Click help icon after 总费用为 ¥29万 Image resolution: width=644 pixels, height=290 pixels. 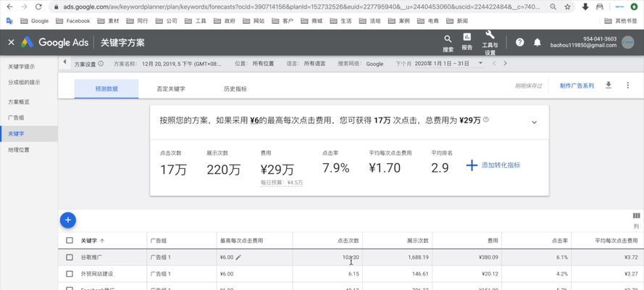tap(486, 120)
